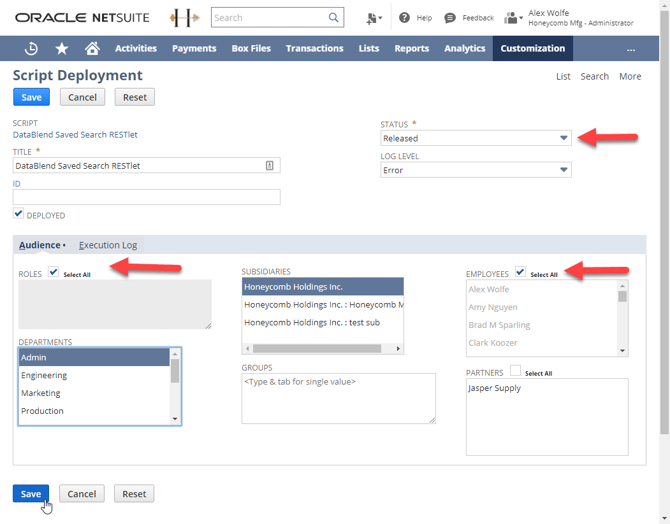The image size is (670, 524).
Task: Open the Shortcuts star icon
Action: pyautogui.click(x=62, y=48)
